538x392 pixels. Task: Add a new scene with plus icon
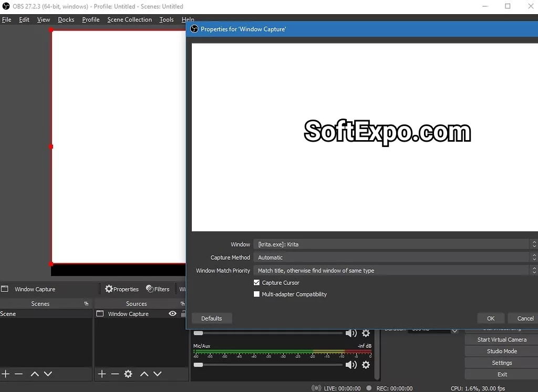pyautogui.click(x=6, y=374)
